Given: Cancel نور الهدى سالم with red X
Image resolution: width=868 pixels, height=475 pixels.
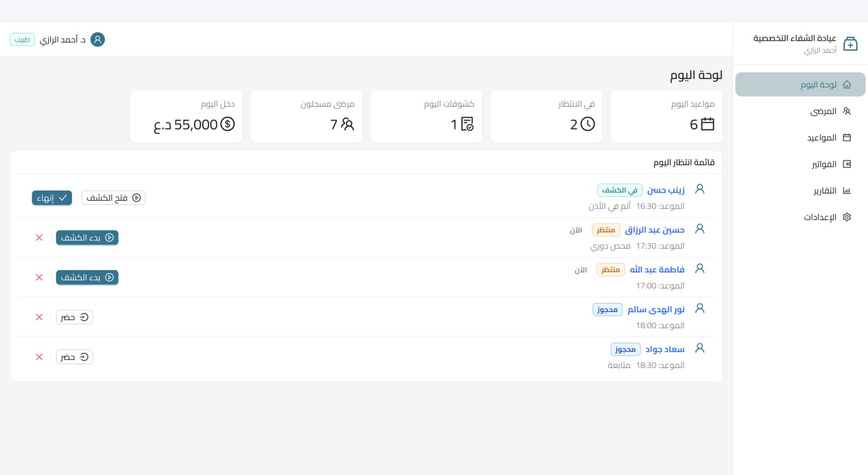Looking at the screenshot, I should [39, 317].
